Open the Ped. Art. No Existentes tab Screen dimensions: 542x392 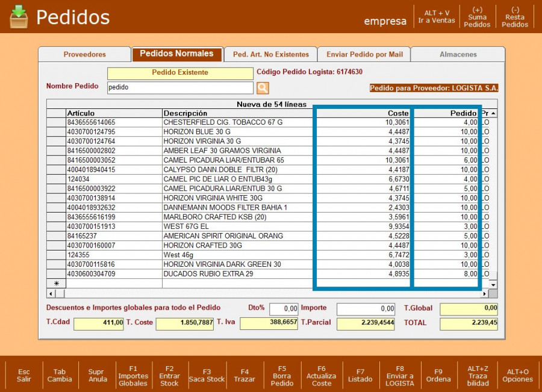point(270,54)
